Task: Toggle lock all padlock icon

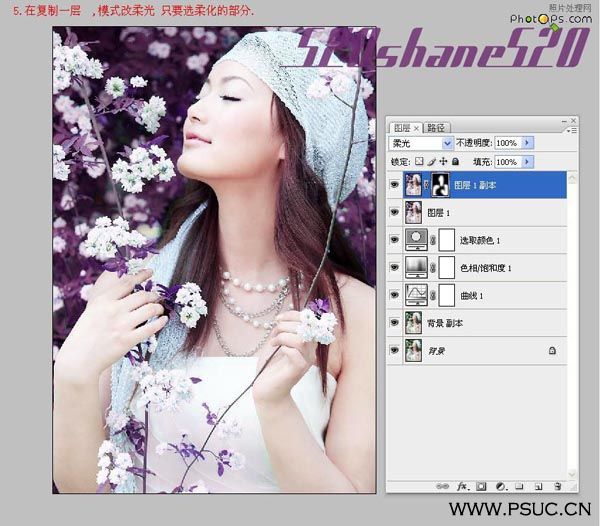Action: (455, 161)
